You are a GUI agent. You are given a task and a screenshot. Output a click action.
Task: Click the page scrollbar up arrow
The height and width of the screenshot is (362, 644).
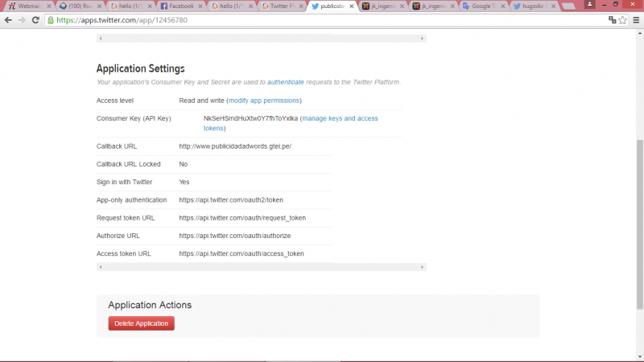coord(640,33)
